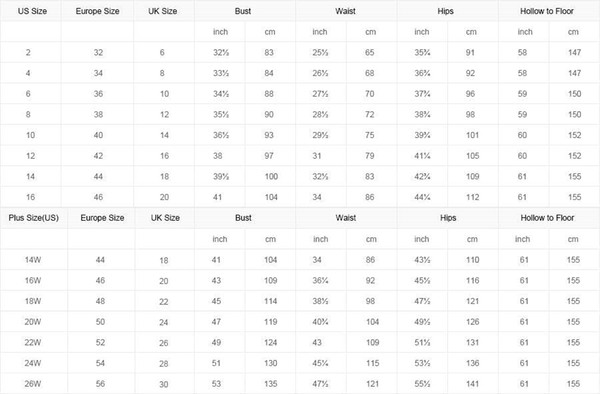Click hollow to floor 147 cm in size 2 row
This screenshot has width=600, height=394.
575,52
